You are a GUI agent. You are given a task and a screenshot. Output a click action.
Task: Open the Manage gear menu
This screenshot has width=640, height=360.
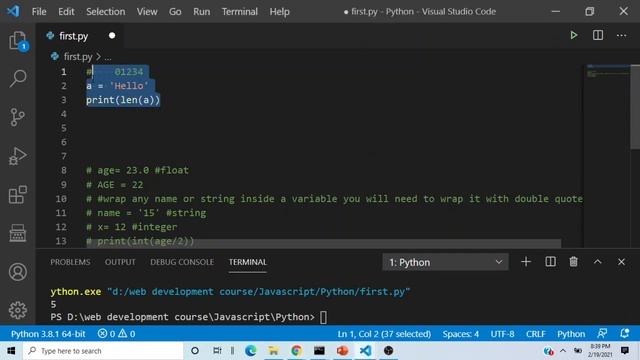[x=18, y=310]
